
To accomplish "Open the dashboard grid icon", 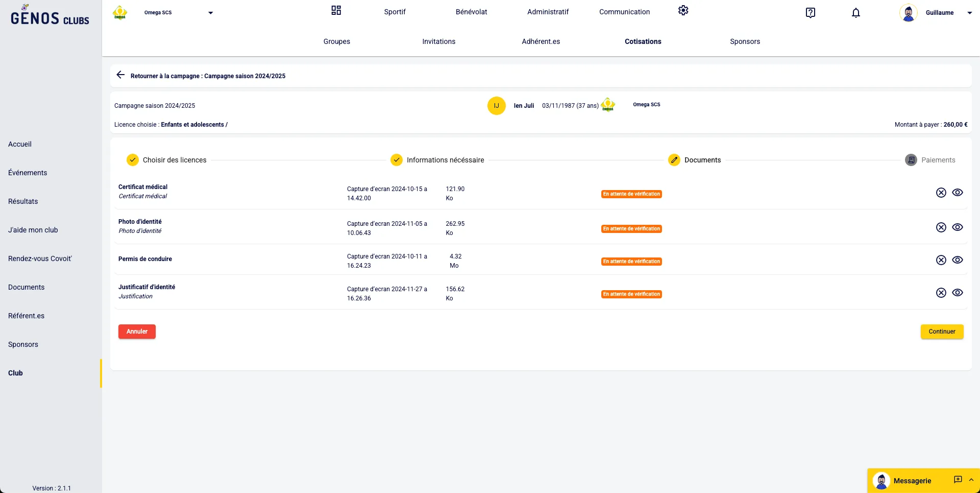I will 336,11.
